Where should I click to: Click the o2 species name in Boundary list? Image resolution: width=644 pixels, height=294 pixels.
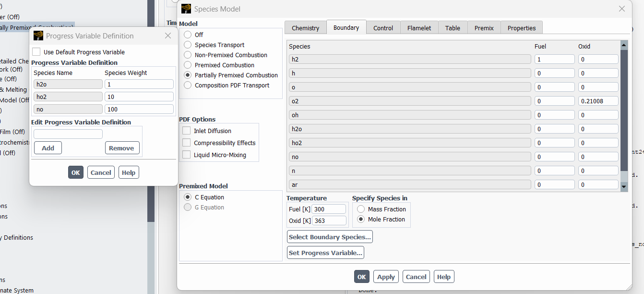tap(410, 101)
